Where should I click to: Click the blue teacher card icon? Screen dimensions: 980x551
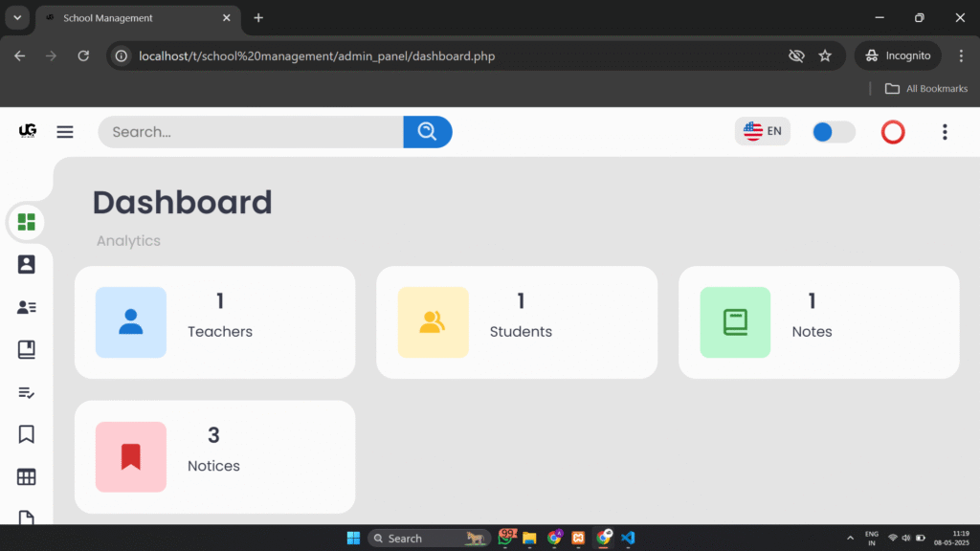(x=130, y=322)
